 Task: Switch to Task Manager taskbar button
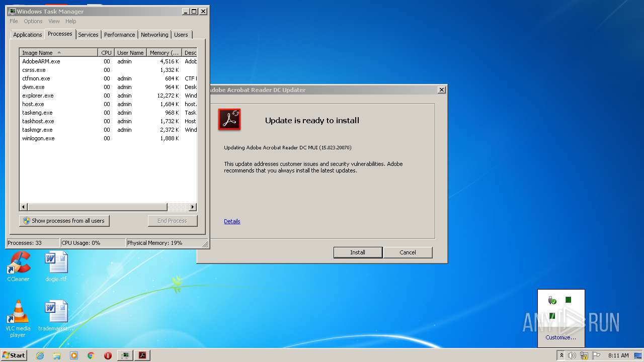click(x=125, y=355)
